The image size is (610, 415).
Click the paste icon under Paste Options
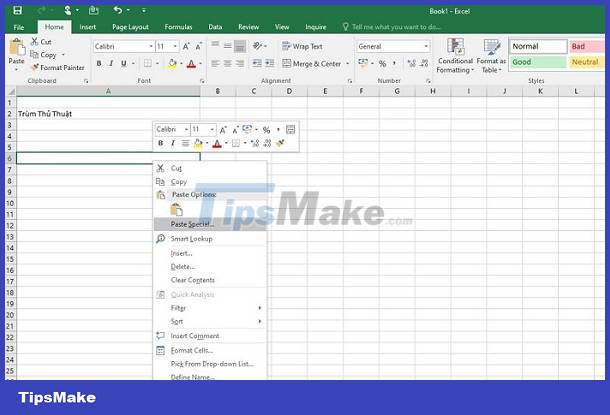[x=176, y=210]
